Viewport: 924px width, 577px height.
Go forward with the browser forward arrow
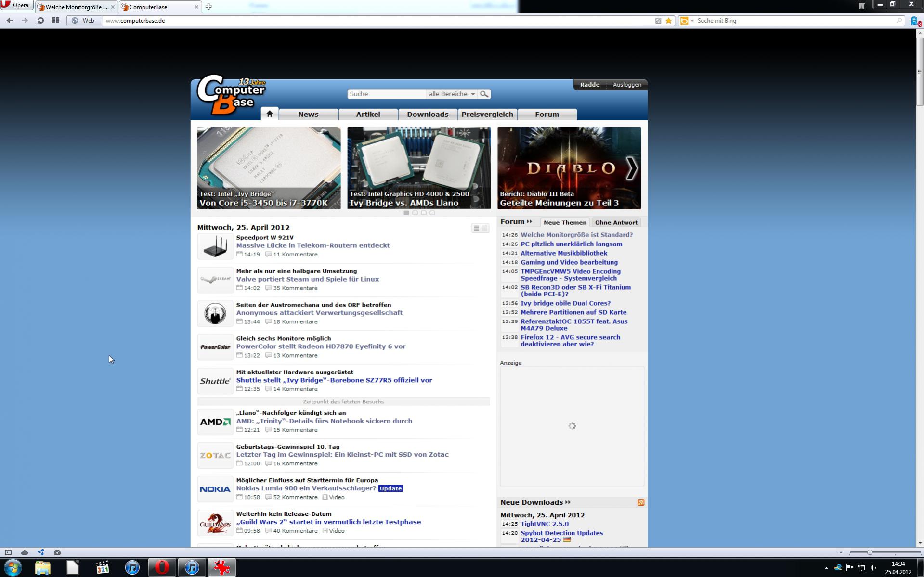[x=25, y=21]
